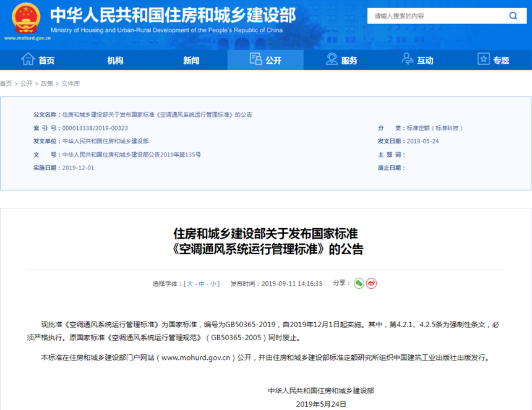Open 文件库 breadcrumb link

(x=71, y=83)
